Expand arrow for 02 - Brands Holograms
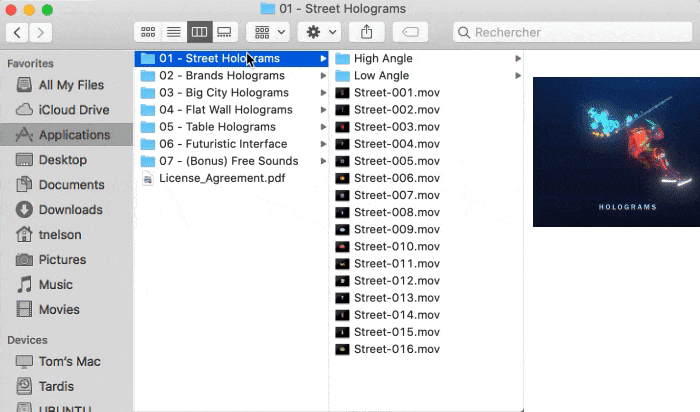The height and width of the screenshot is (412, 700). (x=323, y=76)
